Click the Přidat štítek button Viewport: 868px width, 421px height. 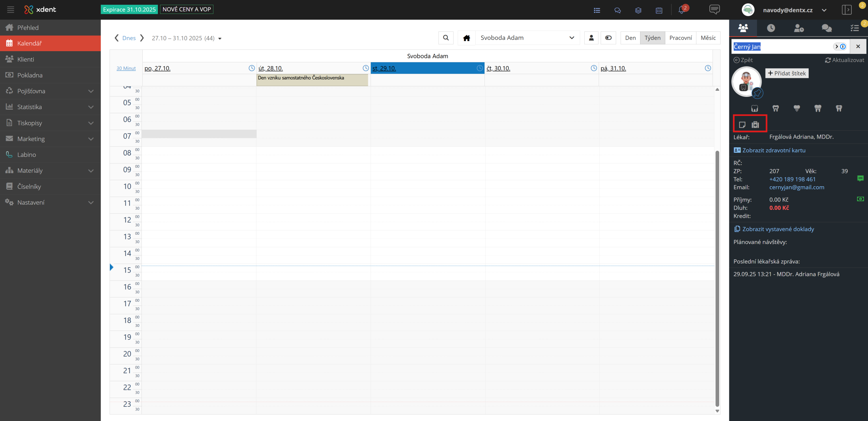coord(787,73)
